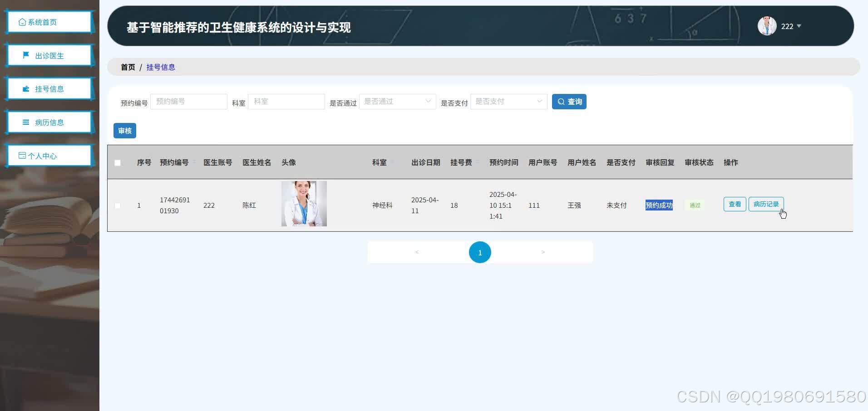The image size is (868, 411).
Task: Click the 陈红 doctor name cell
Action: coord(249,205)
